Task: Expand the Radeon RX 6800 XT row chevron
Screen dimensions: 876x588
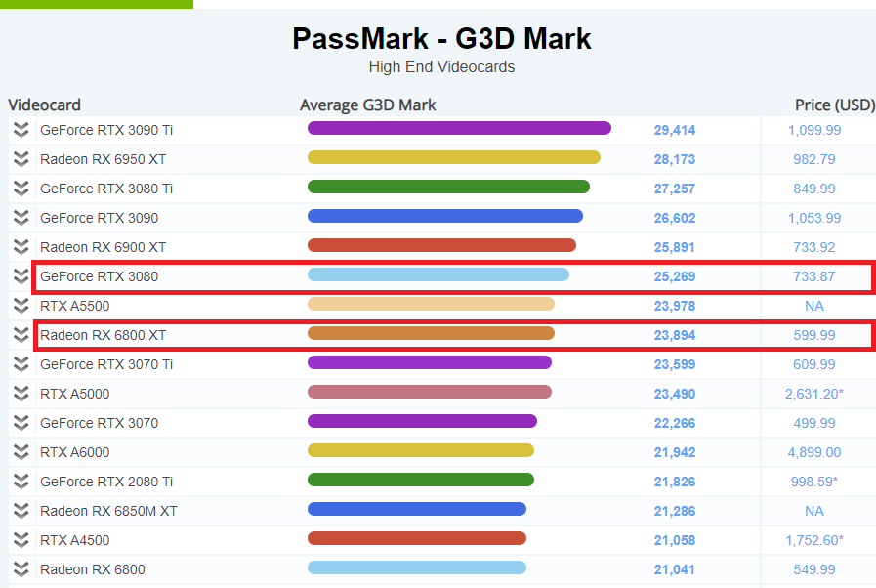Action: 21,335
